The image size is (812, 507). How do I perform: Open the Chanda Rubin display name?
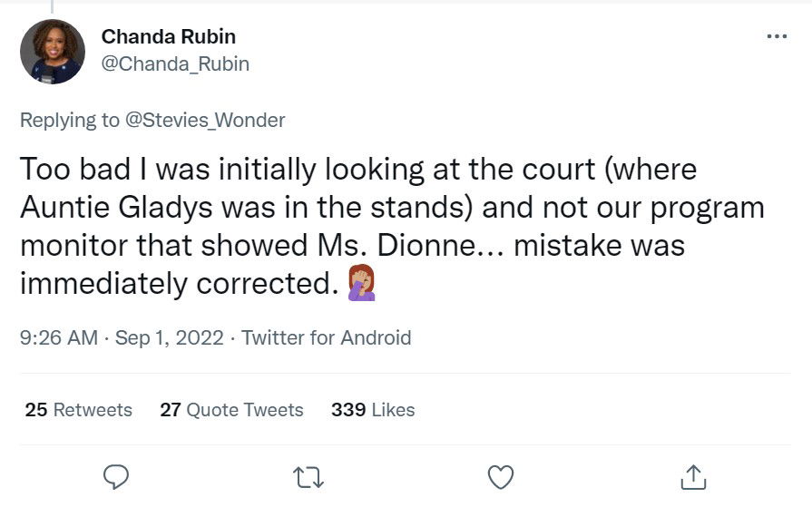pyautogui.click(x=168, y=36)
